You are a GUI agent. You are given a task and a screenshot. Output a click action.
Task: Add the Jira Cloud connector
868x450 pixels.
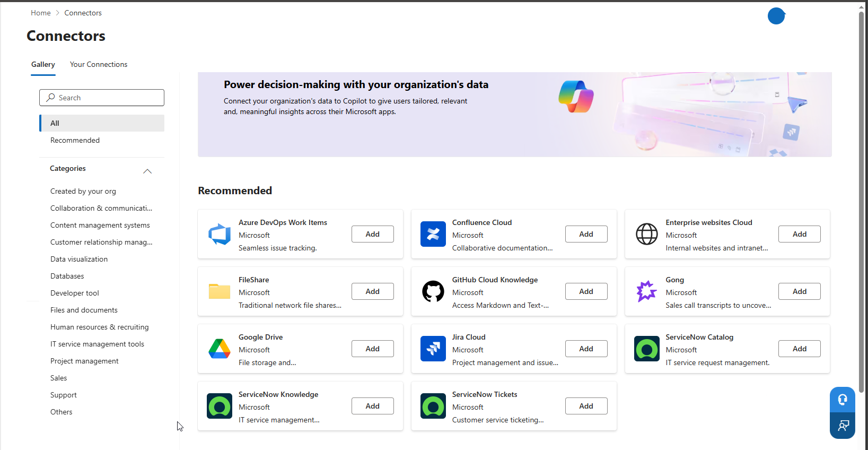(586, 349)
